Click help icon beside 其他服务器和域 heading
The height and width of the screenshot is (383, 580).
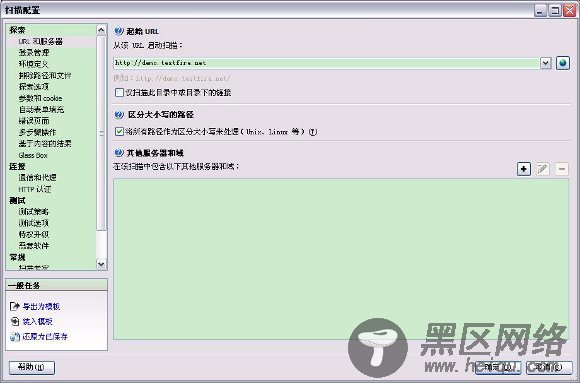pos(119,152)
